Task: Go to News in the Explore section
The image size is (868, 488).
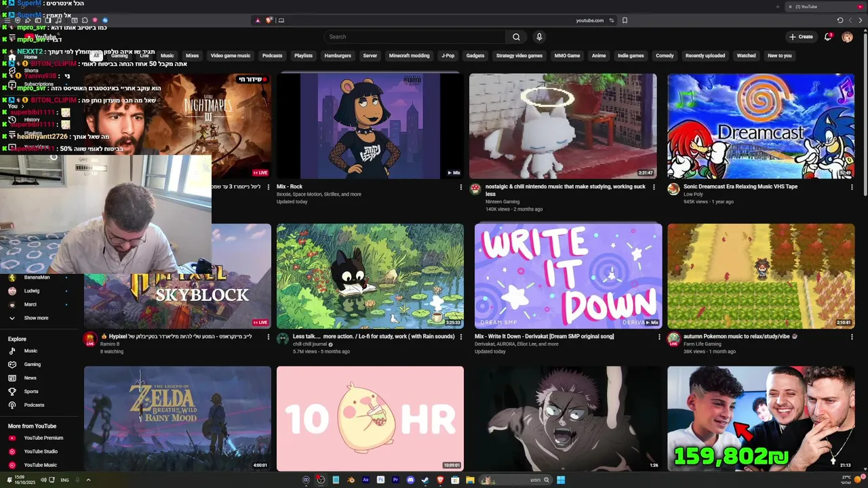Action: pos(31,378)
